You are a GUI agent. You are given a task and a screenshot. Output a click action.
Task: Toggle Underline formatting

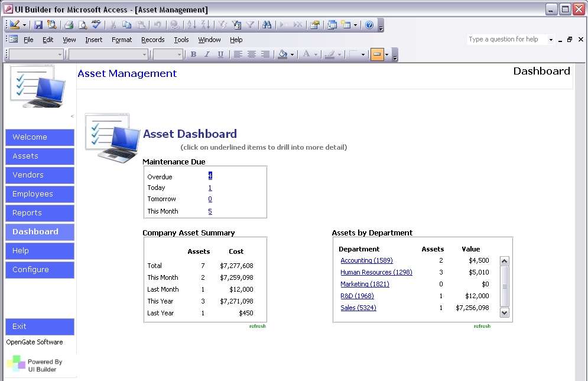(220, 54)
